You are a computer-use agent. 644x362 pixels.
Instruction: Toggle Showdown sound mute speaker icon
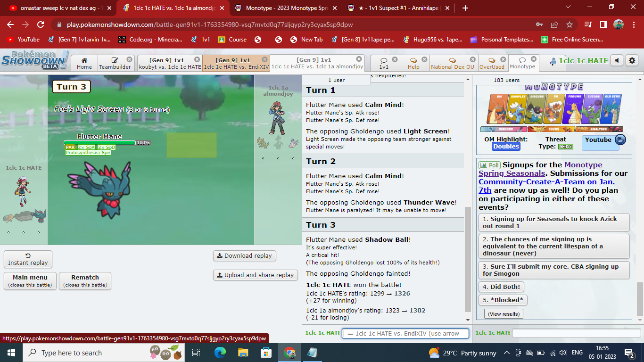(617, 60)
